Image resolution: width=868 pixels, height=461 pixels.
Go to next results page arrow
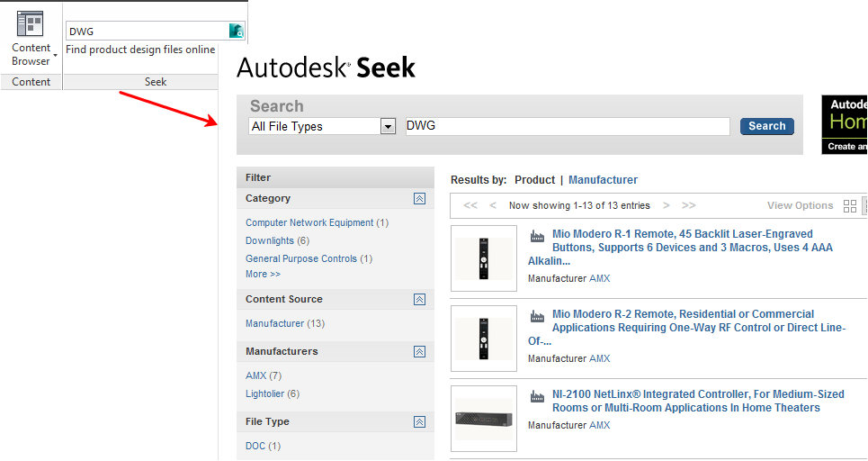[666, 205]
